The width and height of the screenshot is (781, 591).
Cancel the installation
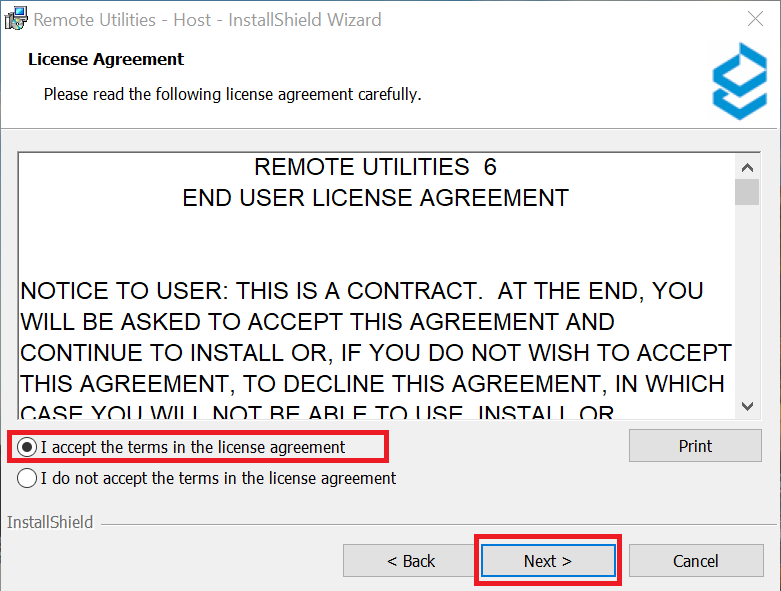tap(695, 561)
